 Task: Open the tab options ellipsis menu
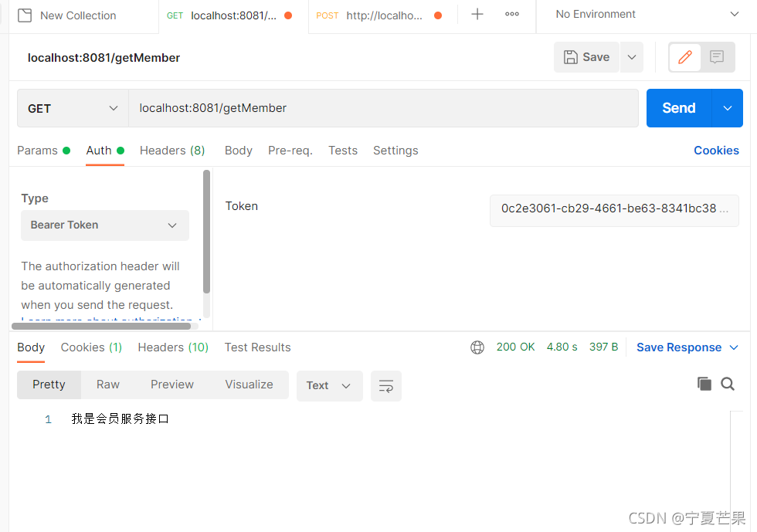pyautogui.click(x=511, y=15)
